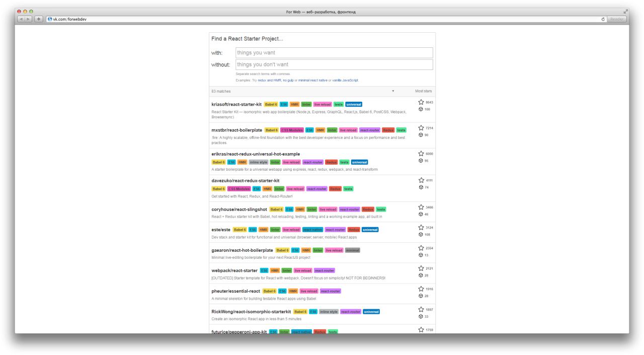Screen dimensions: 644x355
Task: Try the 'redux and HMR, no gulp' example
Action: (x=276, y=80)
